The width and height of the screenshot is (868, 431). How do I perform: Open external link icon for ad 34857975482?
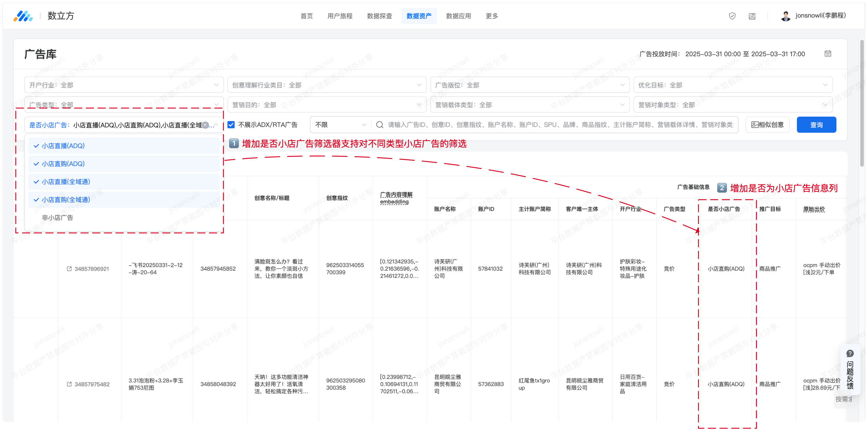69,384
